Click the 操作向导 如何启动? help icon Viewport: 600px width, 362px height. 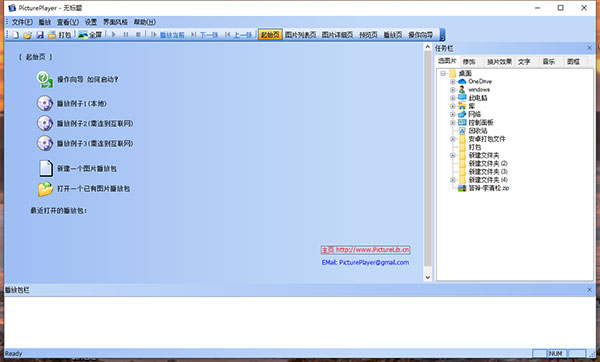click(45, 80)
